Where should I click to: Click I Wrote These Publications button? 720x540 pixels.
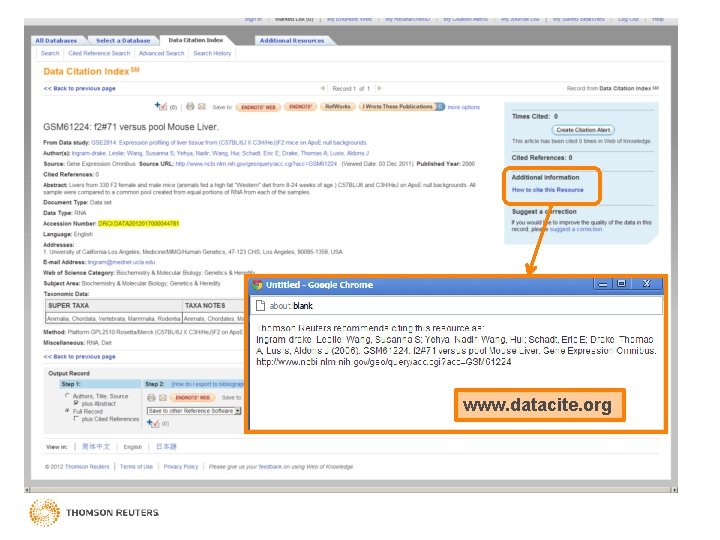[x=398, y=107]
